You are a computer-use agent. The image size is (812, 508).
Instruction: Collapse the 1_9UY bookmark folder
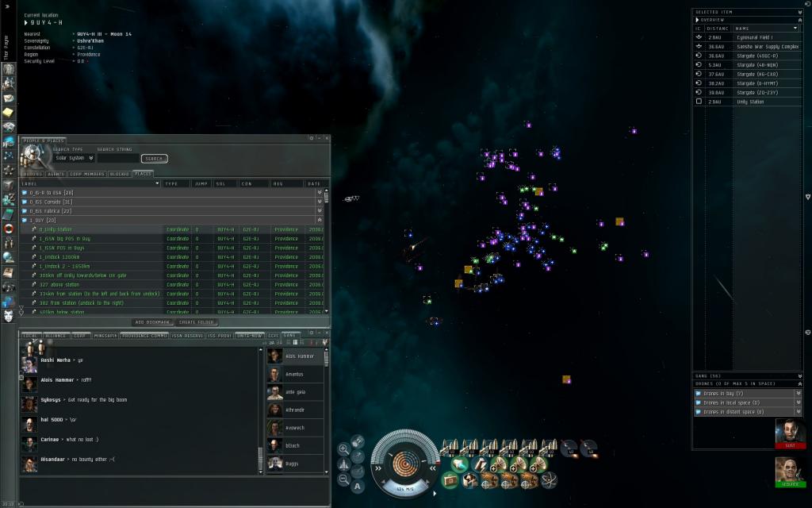pyautogui.click(x=319, y=220)
